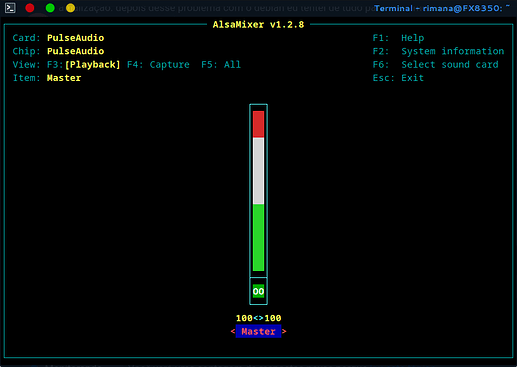This screenshot has width=517, height=367.
Task: Click the right arrow beside Master
Action: click(284, 331)
